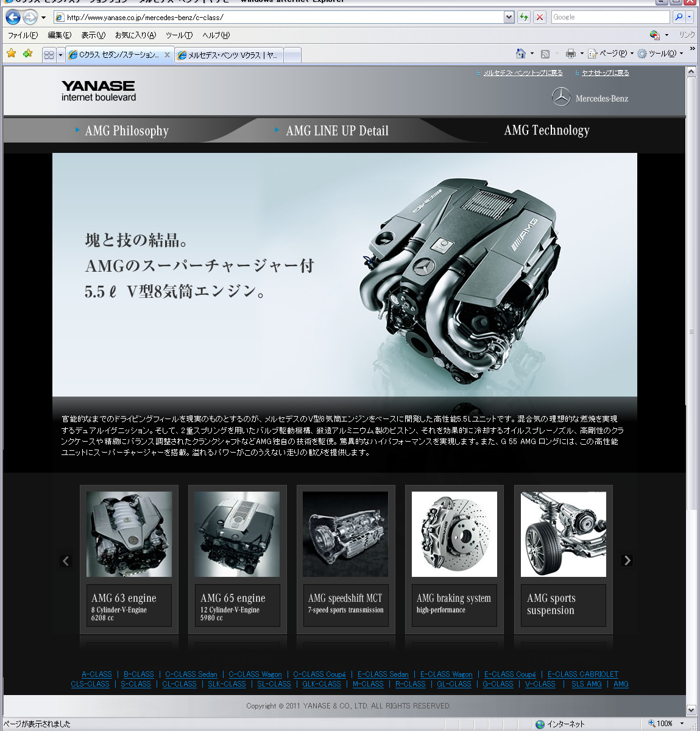Screen dimensions: 700x731
Task: Expand the zoom level dropdown arrow
Action: [681, 724]
